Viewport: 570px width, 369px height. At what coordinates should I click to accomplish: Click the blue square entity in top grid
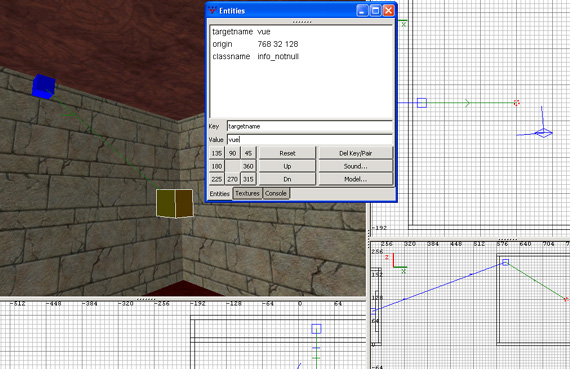(422, 103)
